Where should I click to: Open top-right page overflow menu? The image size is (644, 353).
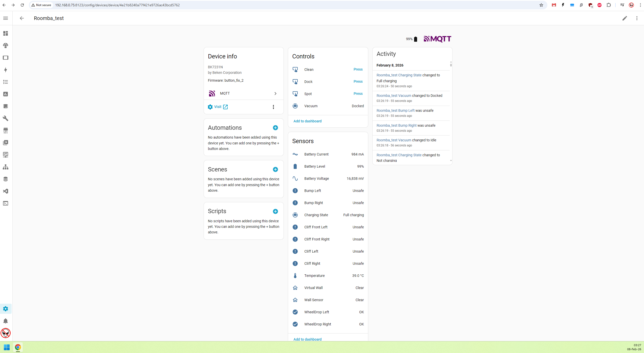click(x=637, y=18)
